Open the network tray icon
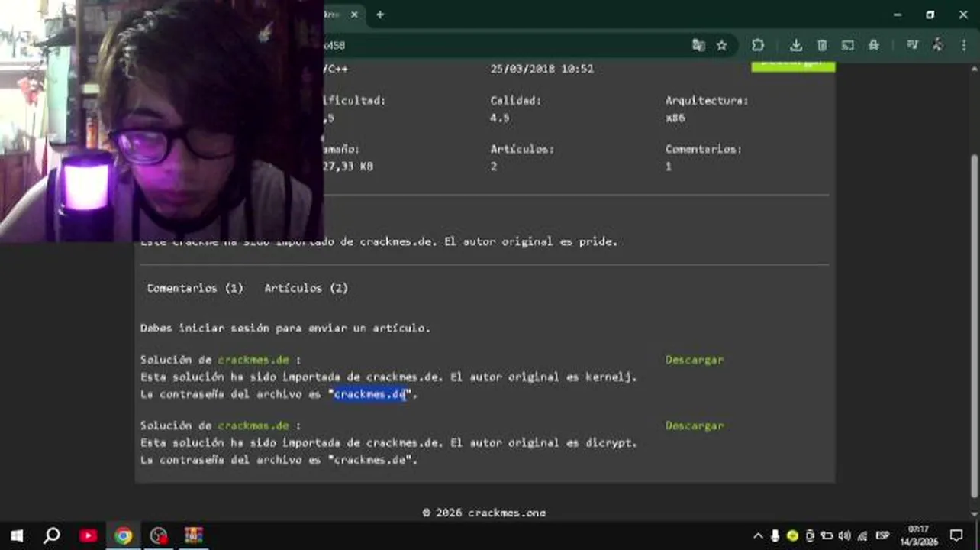980x550 pixels. tap(862, 535)
